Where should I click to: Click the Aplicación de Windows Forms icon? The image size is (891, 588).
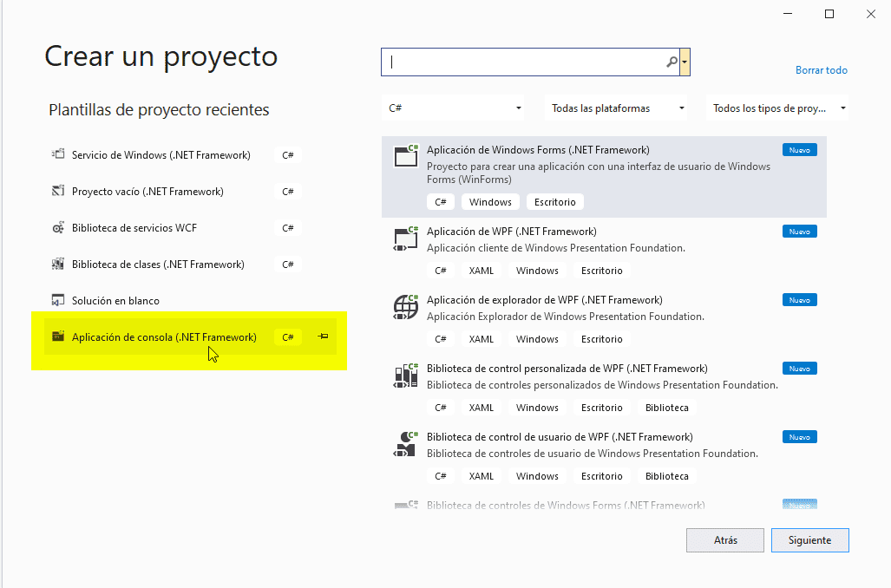coord(406,156)
